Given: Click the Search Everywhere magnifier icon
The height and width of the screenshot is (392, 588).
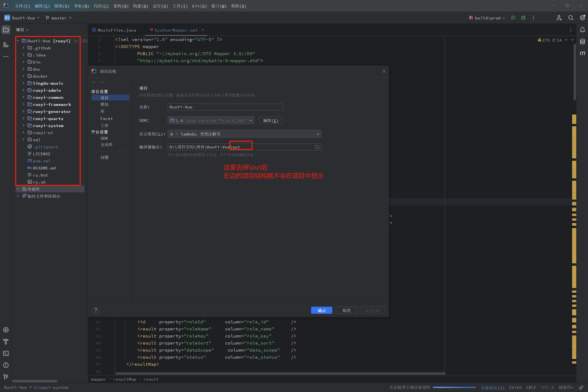Looking at the screenshot, I should 571,18.
